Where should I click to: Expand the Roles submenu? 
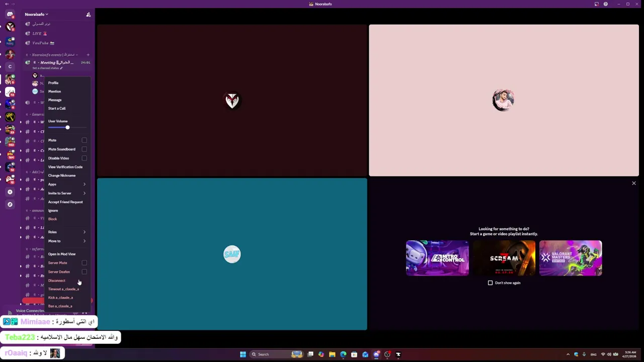pos(67,232)
